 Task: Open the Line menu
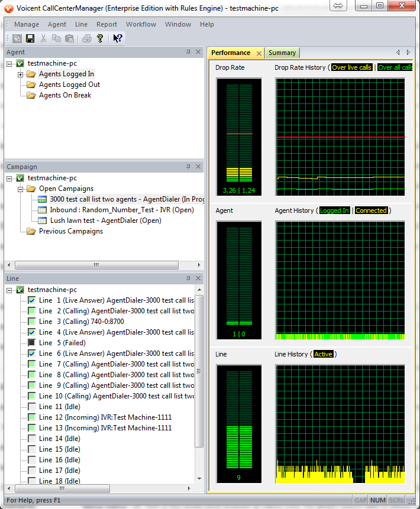click(x=81, y=24)
